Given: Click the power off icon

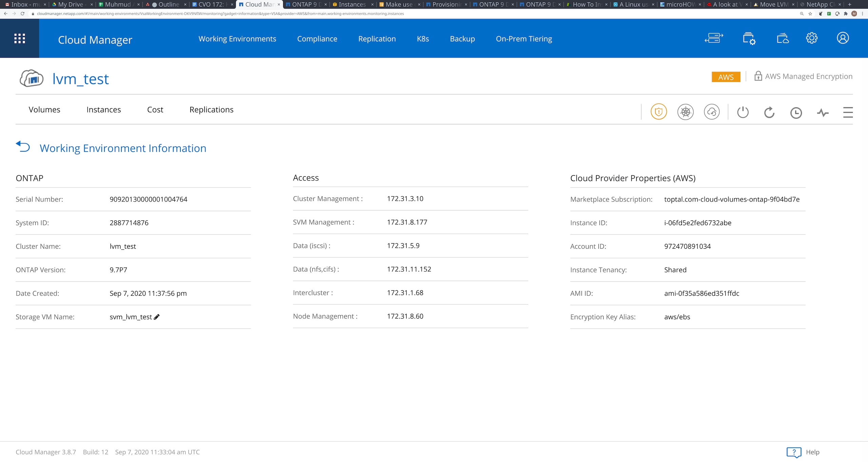Looking at the screenshot, I should (743, 112).
